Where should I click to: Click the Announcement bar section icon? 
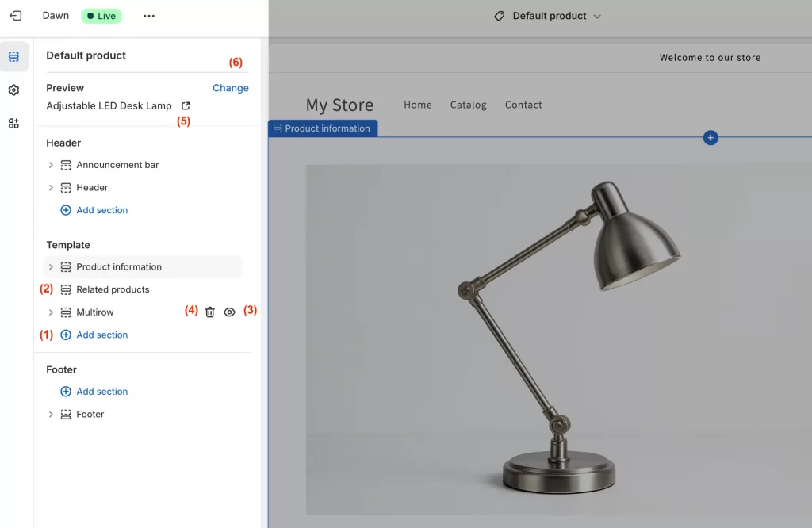(66, 165)
